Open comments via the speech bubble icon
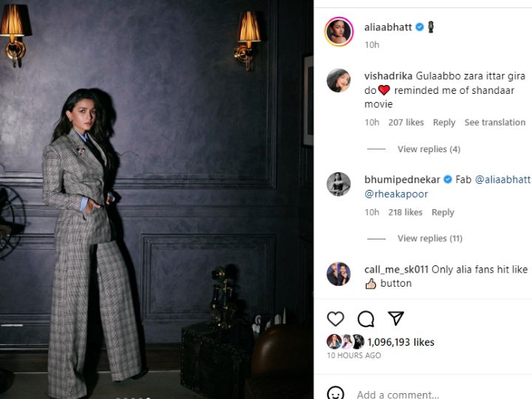Viewport: 532px width, 399px height. 366,319
